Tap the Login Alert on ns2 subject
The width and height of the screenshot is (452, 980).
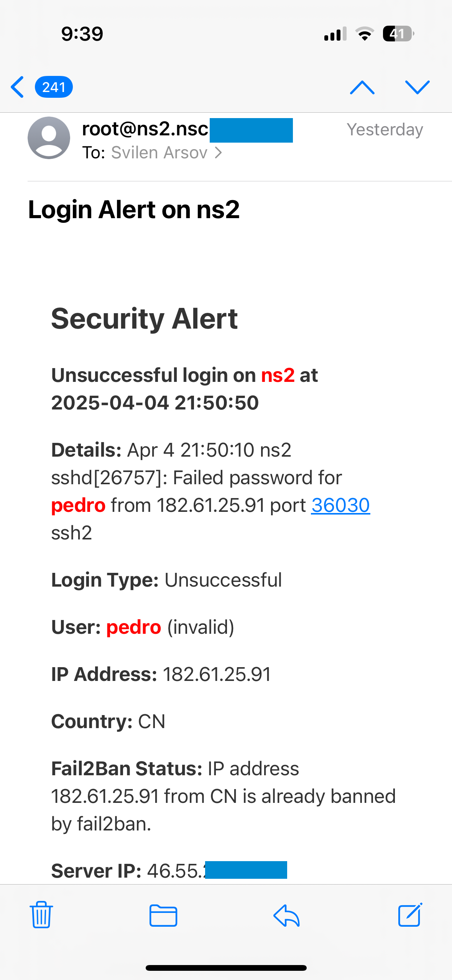[x=134, y=210]
